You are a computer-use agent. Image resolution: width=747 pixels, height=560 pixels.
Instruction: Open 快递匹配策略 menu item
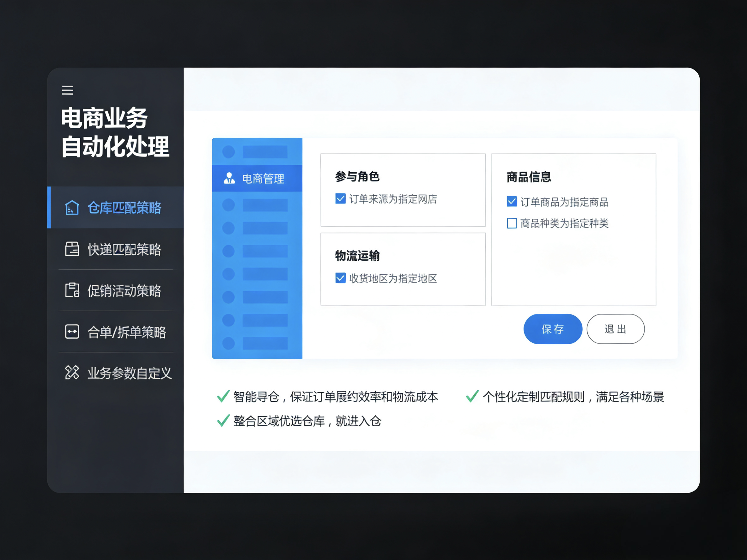(124, 250)
